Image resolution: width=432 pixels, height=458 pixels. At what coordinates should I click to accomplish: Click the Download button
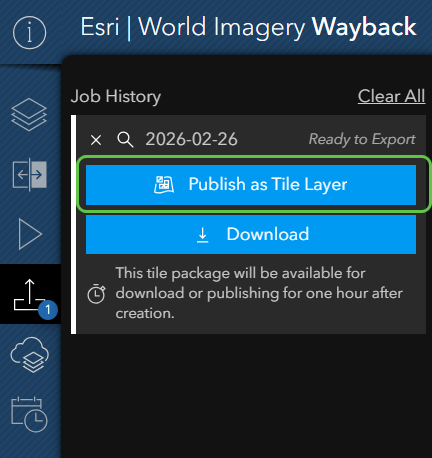[251, 234]
